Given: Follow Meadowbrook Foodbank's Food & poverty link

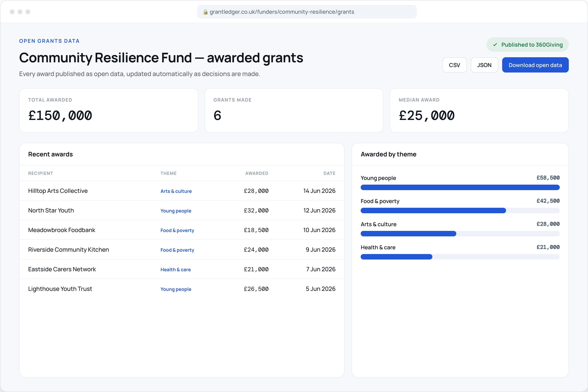Looking at the screenshot, I should (x=177, y=230).
